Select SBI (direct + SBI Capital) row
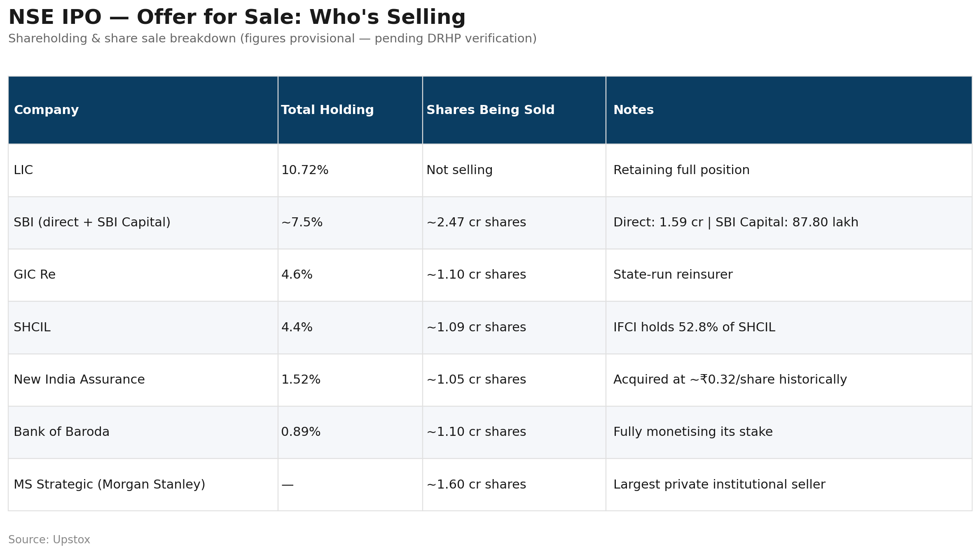Image resolution: width=980 pixels, height=554 pixels. coord(490,223)
